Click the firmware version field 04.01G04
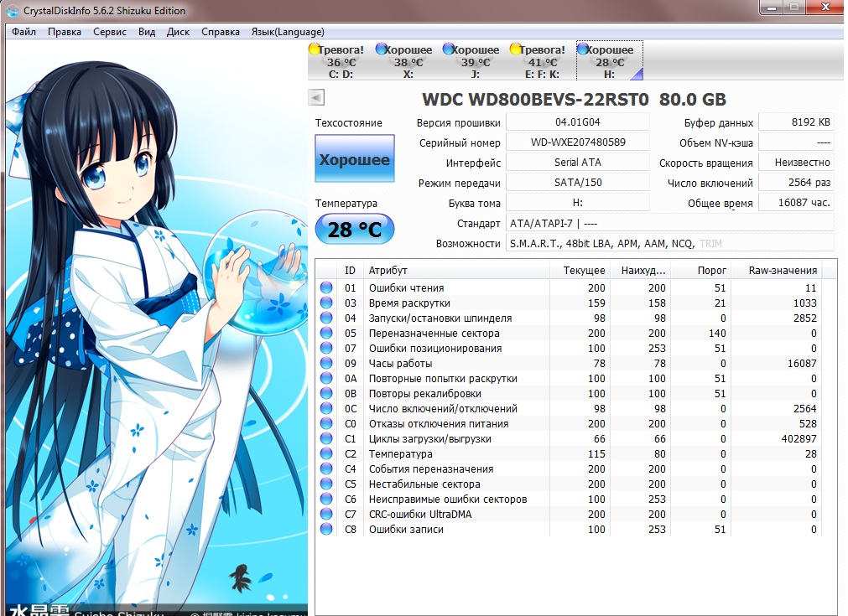 pos(578,122)
